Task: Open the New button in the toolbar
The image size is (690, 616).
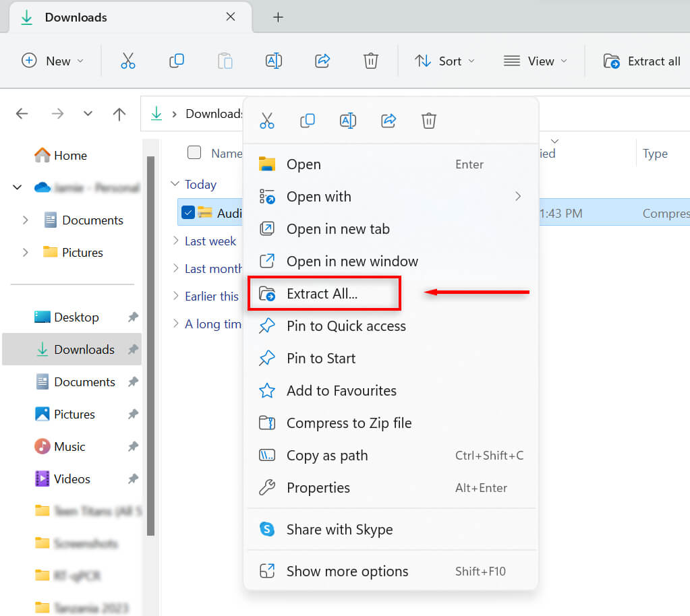Action: click(53, 61)
